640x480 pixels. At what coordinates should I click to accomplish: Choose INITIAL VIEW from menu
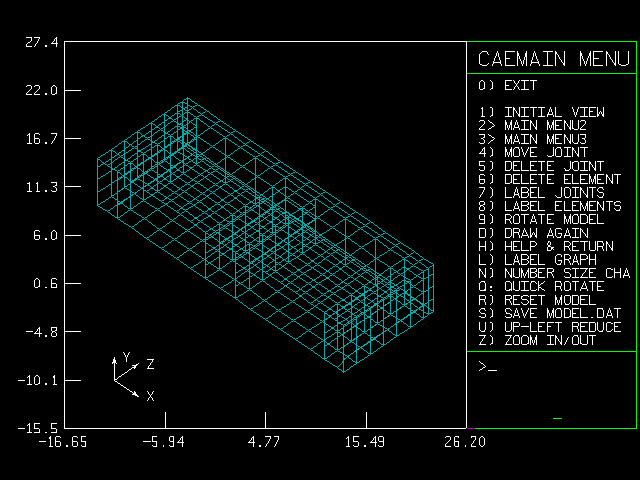(541, 112)
